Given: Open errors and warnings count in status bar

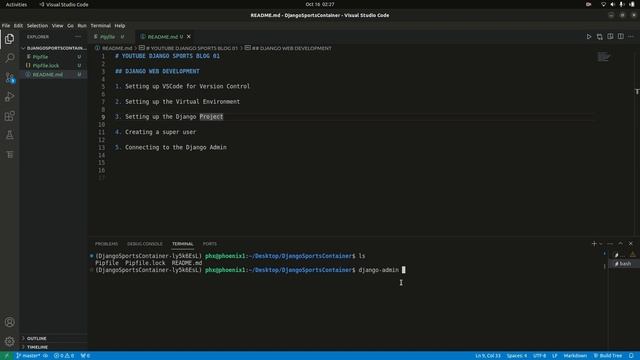Looking at the screenshot, I should point(64,356).
